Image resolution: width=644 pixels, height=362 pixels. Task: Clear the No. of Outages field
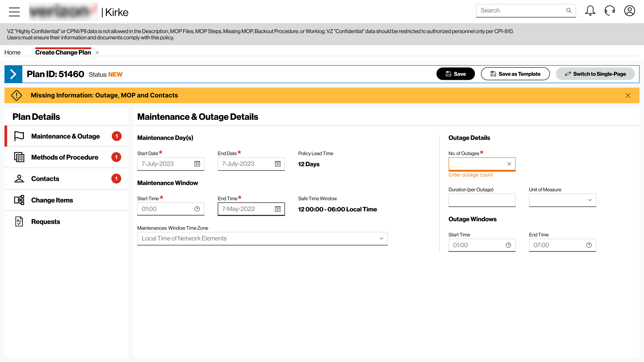(509, 164)
